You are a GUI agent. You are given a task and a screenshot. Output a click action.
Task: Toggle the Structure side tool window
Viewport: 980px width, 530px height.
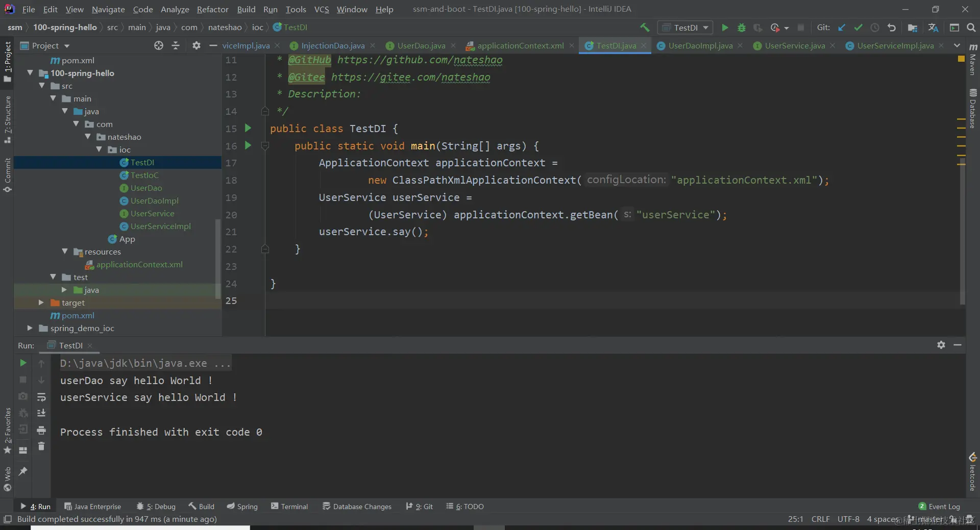coord(8,120)
